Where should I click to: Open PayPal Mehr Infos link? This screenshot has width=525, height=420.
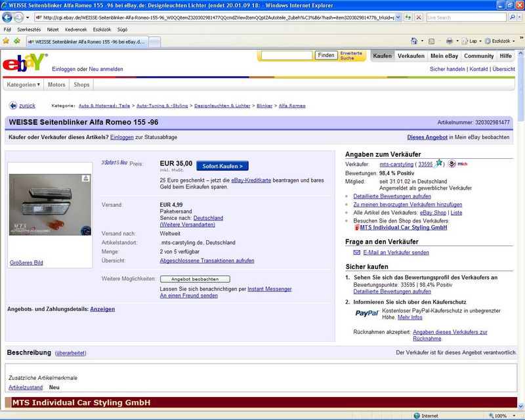[409, 318]
